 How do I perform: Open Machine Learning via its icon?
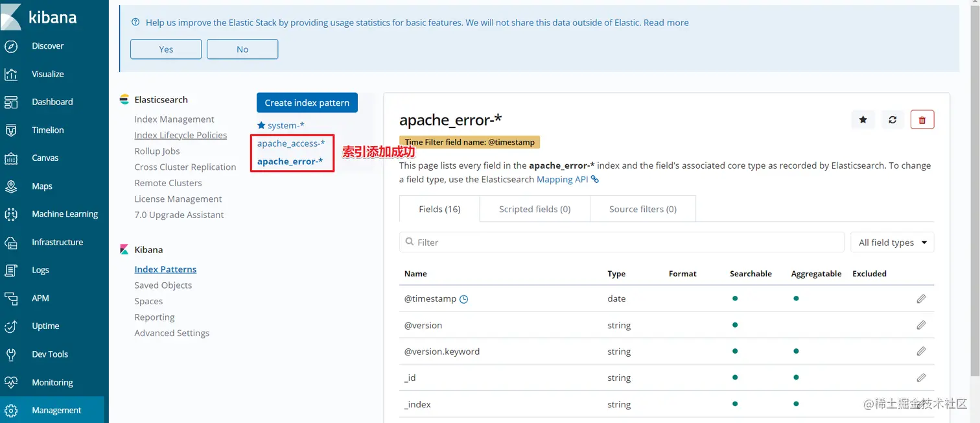click(x=11, y=214)
